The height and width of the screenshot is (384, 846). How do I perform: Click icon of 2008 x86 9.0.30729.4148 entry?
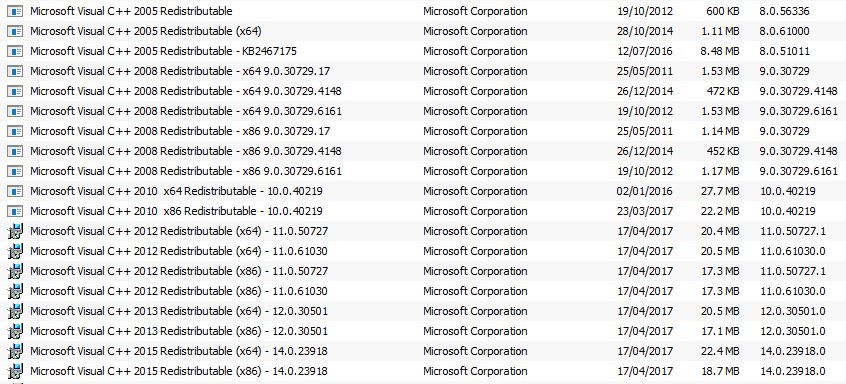[x=15, y=150]
